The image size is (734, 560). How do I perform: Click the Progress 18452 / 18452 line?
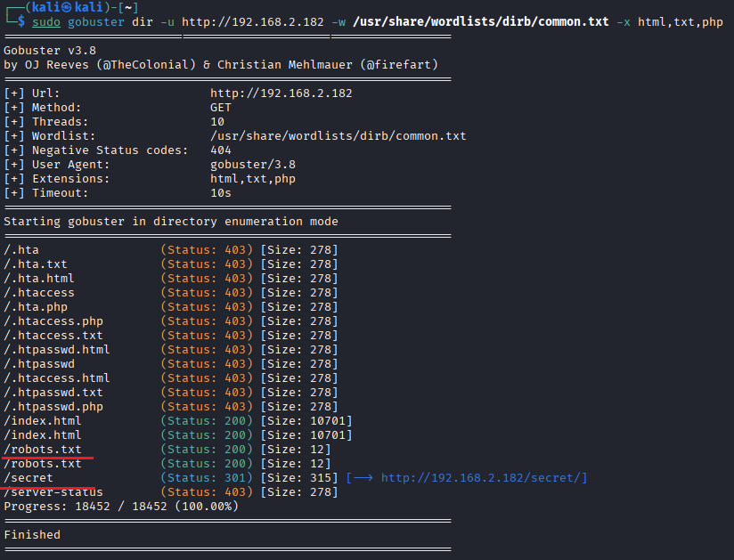(121, 507)
